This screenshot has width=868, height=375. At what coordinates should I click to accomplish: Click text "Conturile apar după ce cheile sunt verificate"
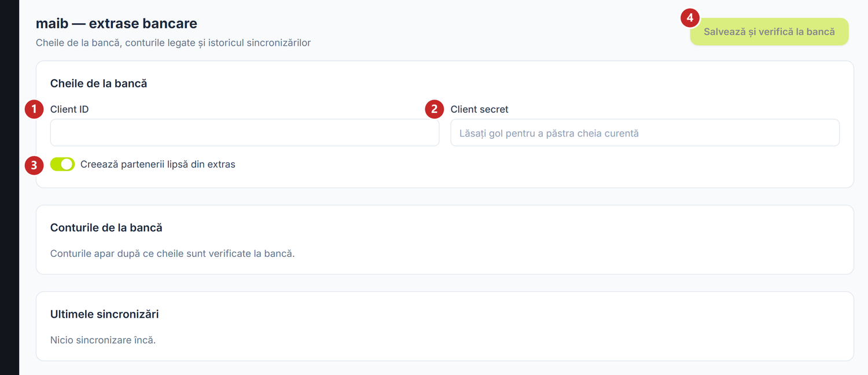coord(151,253)
